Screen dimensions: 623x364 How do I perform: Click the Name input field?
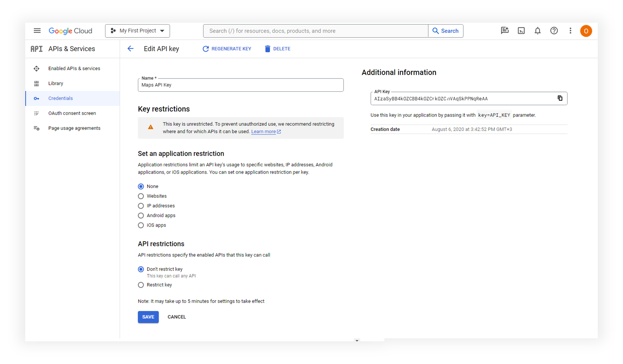[x=240, y=85]
